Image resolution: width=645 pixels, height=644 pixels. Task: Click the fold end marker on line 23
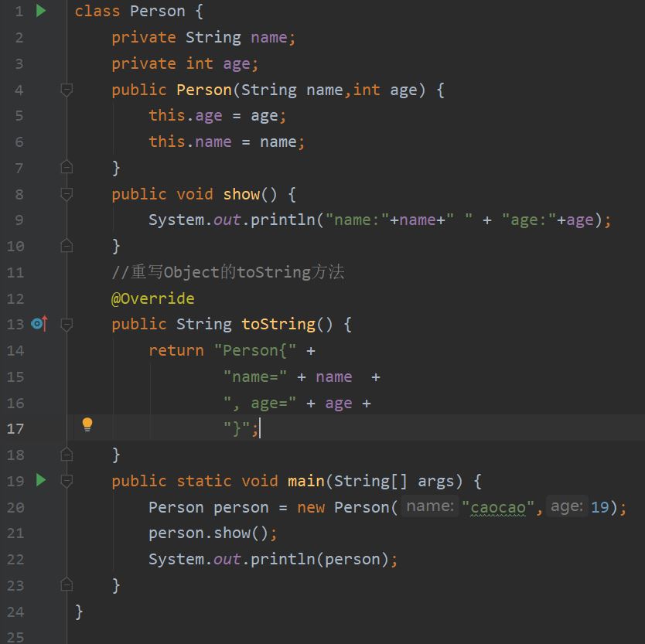point(67,584)
